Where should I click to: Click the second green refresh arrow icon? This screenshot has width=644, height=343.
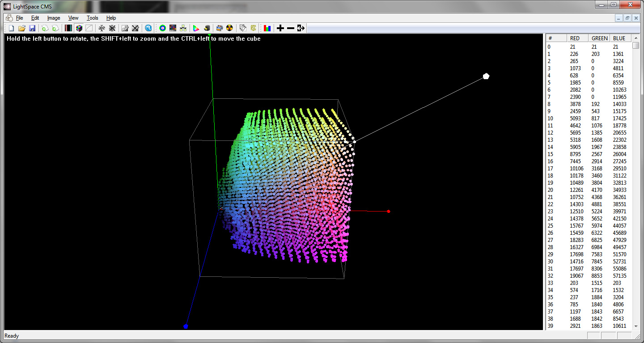point(55,28)
